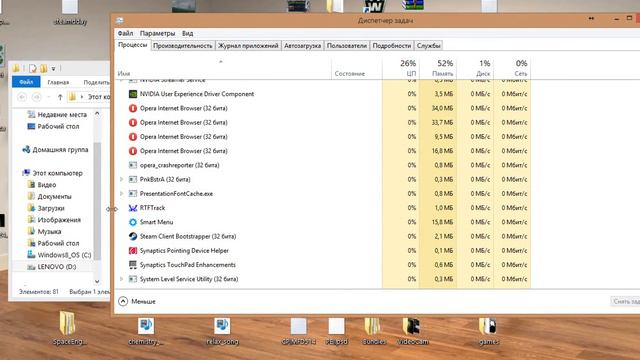Click the Explorer sidebar scroll-down arrow
640x360 pixels.
pyautogui.click(x=97, y=281)
